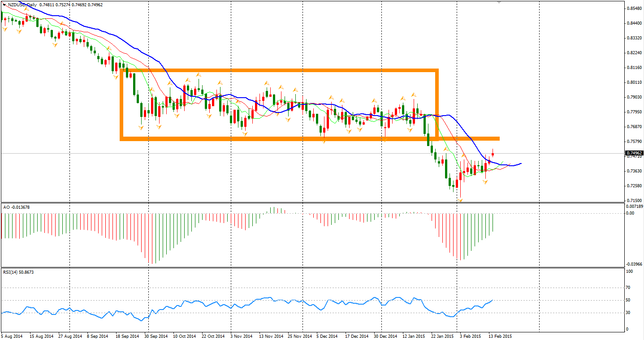Screen dimensions: 644x340
Task: Click the 30 Sep 2014 date label
Action: 156,336
